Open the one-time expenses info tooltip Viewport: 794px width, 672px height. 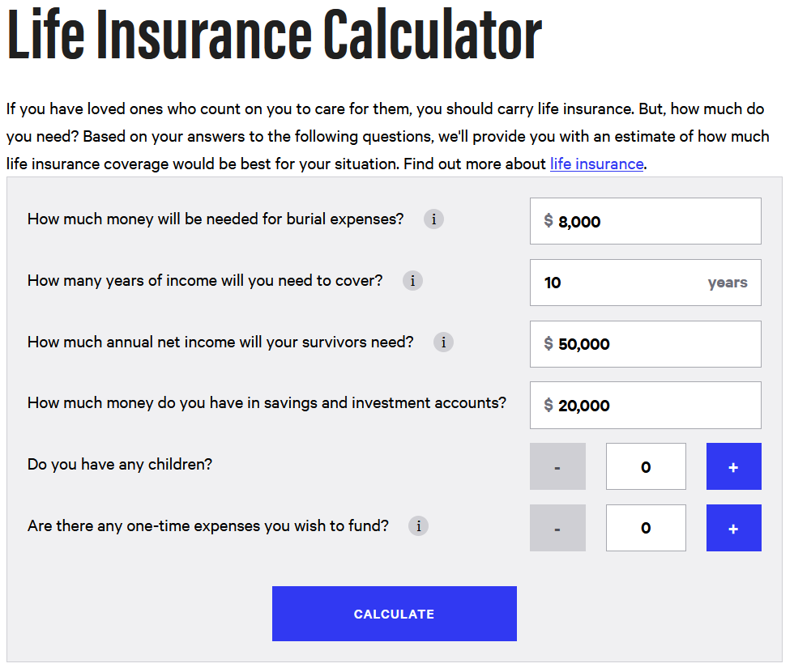click(x=418, y=525)
